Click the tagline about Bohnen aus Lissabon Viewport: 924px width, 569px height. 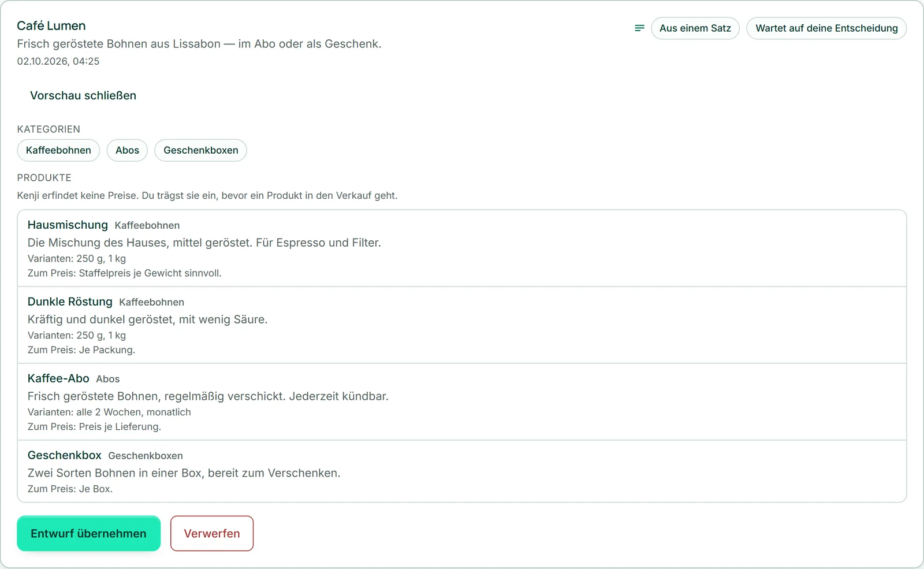pyautogui.click(x=199, y=44)
